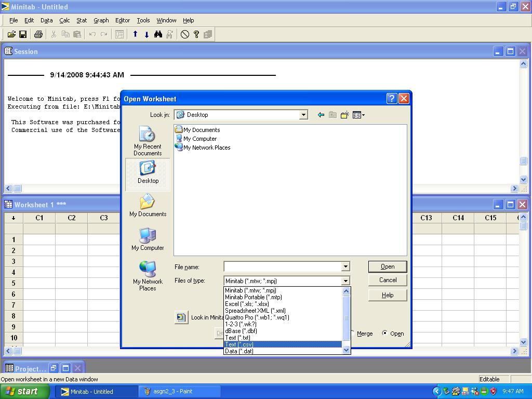Click the Cancel button in dialog
Image resolution: width=532 pixels, height=399 pixels.
388,280
